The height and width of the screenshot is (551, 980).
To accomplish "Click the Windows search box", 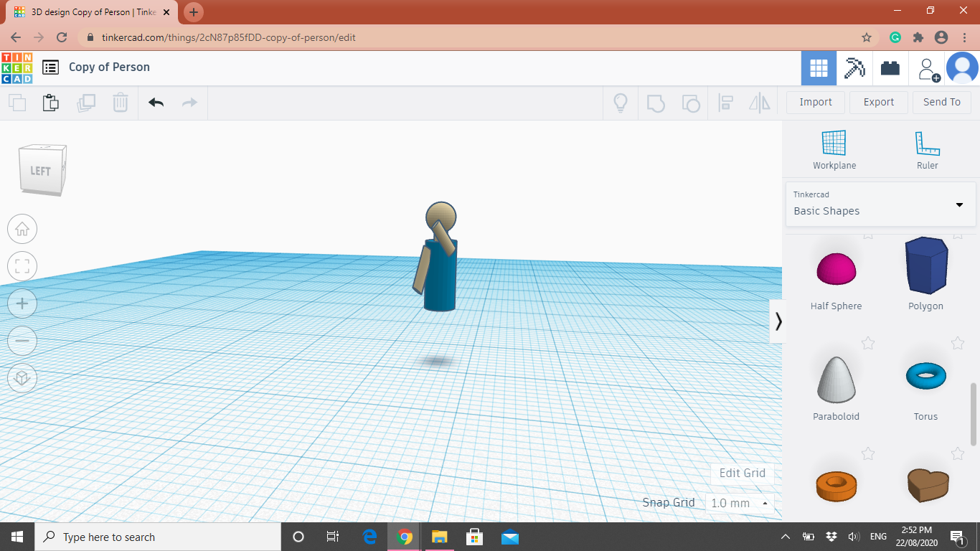I will tap(158, 537).
